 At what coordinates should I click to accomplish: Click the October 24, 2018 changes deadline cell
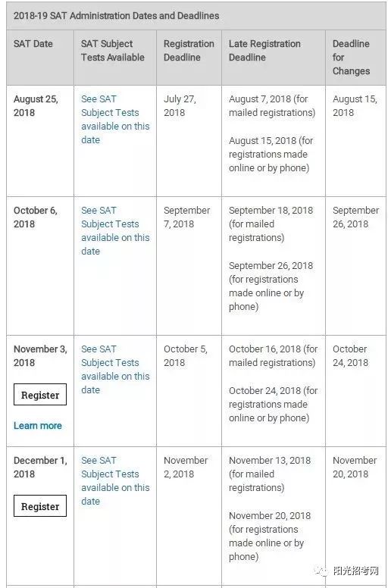pos(351,356)
